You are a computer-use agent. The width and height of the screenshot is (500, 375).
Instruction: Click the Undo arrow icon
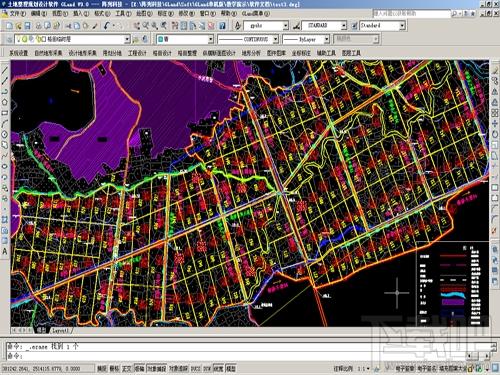tap(107, 26)
